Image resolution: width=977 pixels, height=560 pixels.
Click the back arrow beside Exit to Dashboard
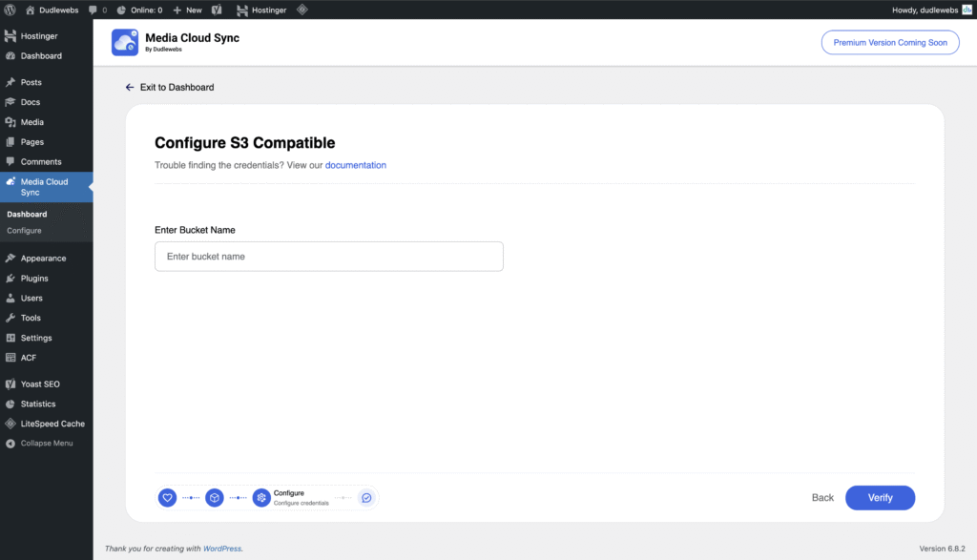130,87
